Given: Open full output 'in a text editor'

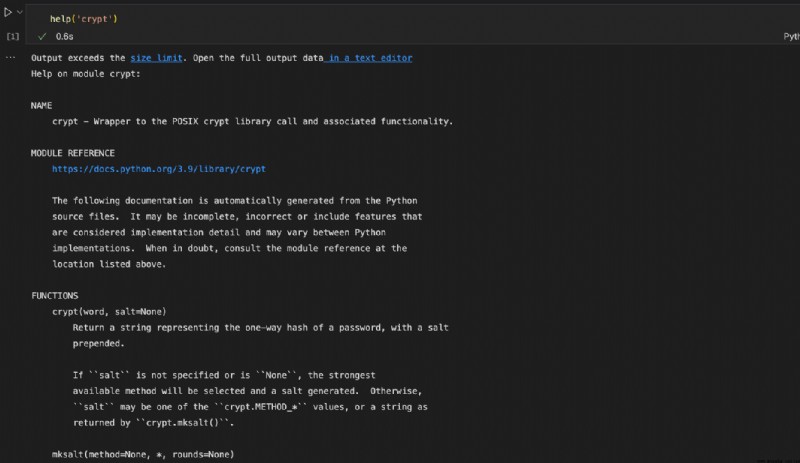Looking at the screenshot, I should point(369,58).
